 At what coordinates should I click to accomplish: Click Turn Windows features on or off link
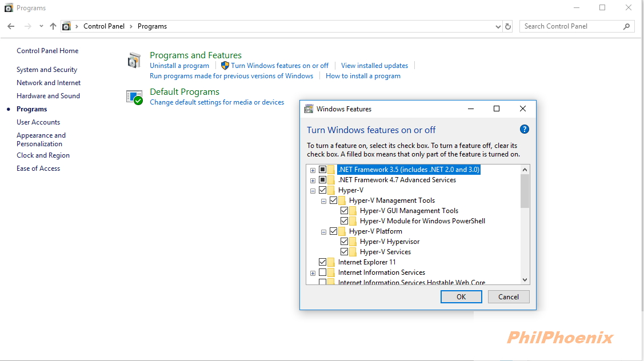pos(279,66)
